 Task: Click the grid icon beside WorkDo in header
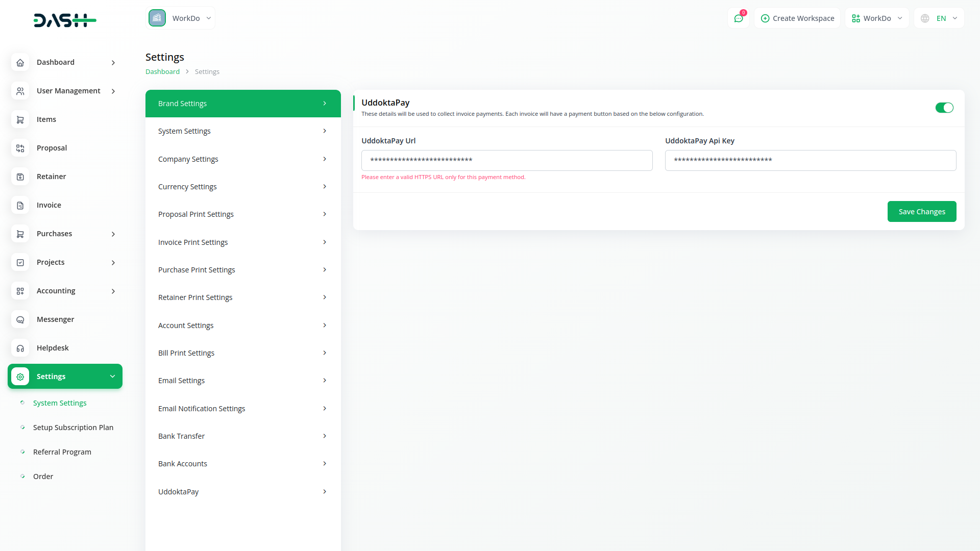pyautogui.click(x=856, y=18)
